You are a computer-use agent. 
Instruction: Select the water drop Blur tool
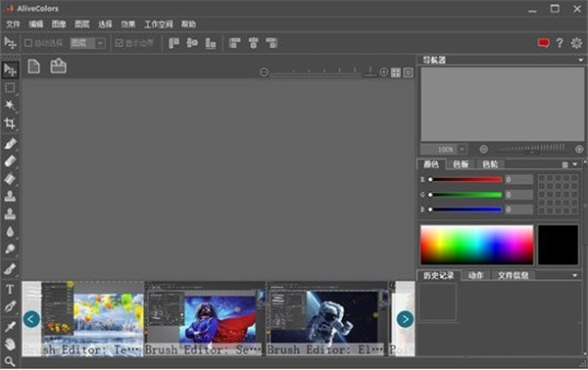pos(10,231)
